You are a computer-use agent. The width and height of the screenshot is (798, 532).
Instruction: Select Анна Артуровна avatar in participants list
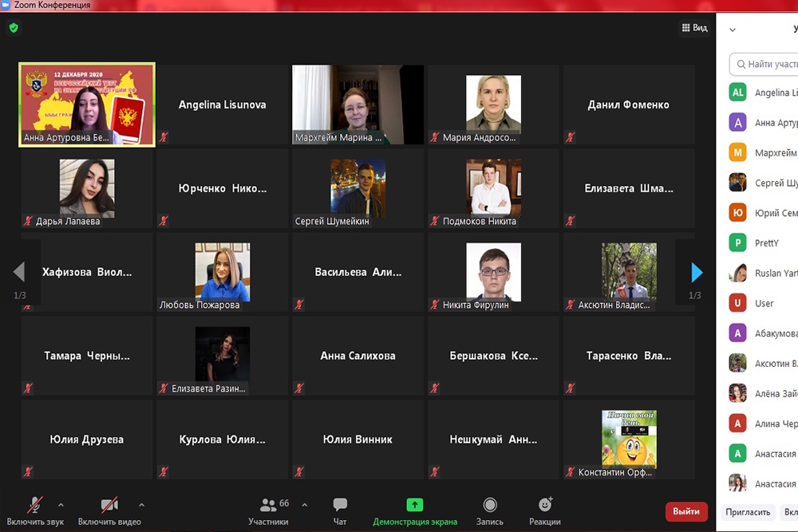pos(738,123)
